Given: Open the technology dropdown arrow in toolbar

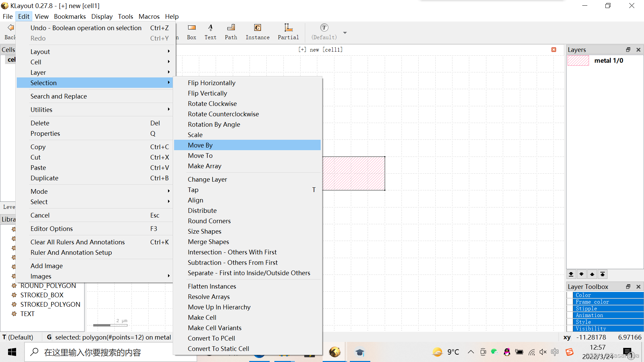Looking at the screenshot, I should click(345, 33).
